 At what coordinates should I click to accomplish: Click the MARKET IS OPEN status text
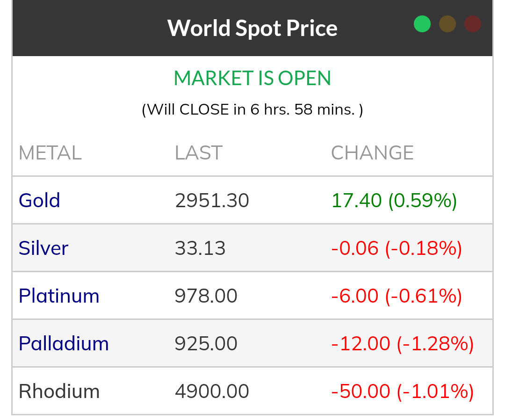point(252,78)
